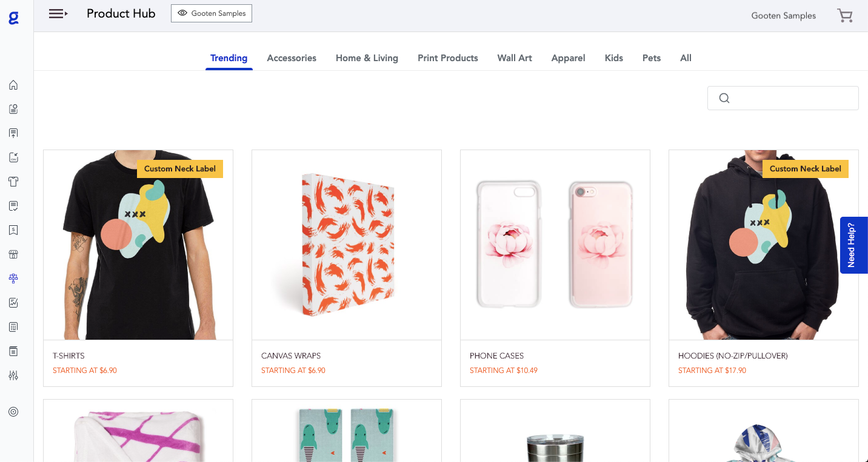Click the Need Help? button
This screenshot has height=462, width=868.
click(x=853, y=245)
